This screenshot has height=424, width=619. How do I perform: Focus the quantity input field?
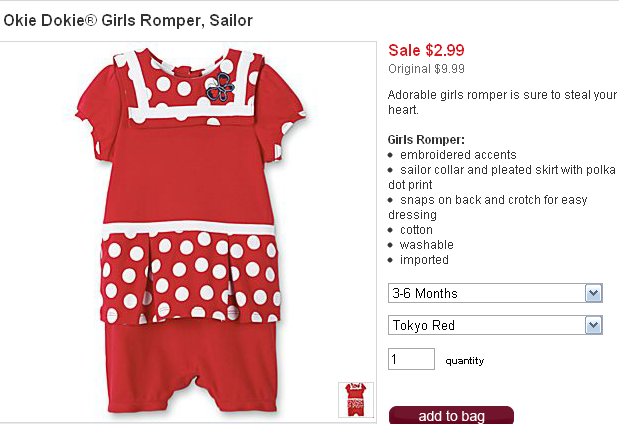pos(411,359)
